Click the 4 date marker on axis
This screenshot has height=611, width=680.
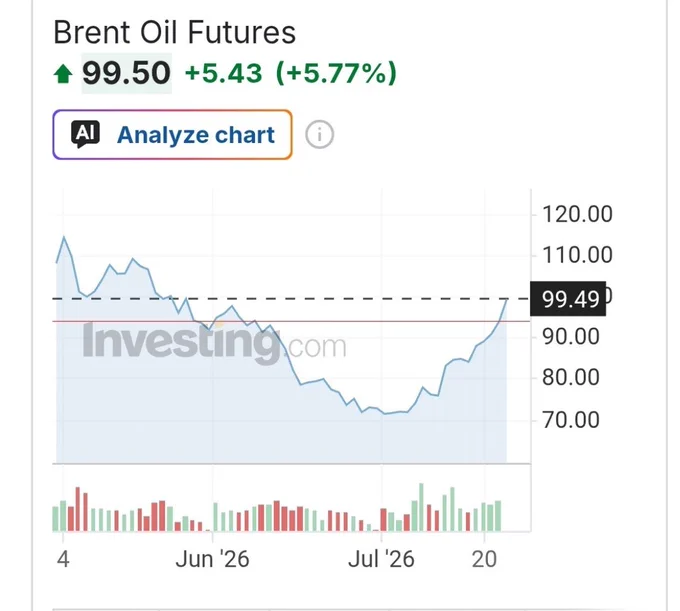click(x=63, y=559)
